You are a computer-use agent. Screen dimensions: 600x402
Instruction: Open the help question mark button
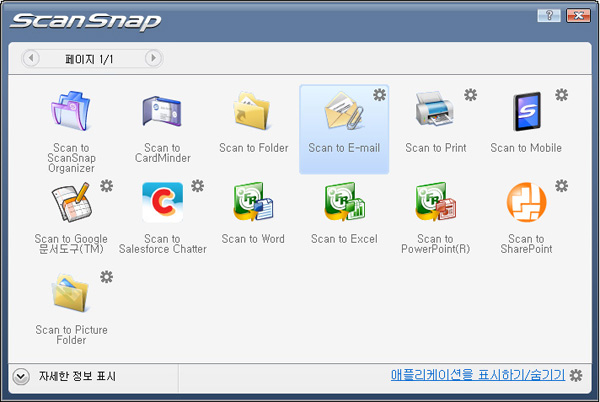pyautogui.click(x=549, y=15)
